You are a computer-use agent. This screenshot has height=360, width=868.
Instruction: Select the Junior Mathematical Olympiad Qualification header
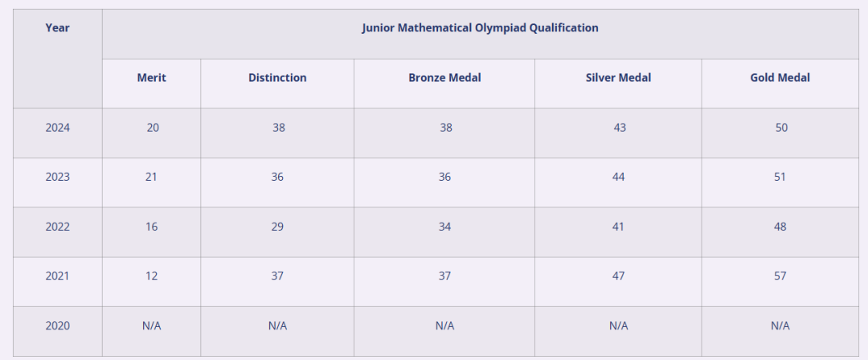point(480,27)
